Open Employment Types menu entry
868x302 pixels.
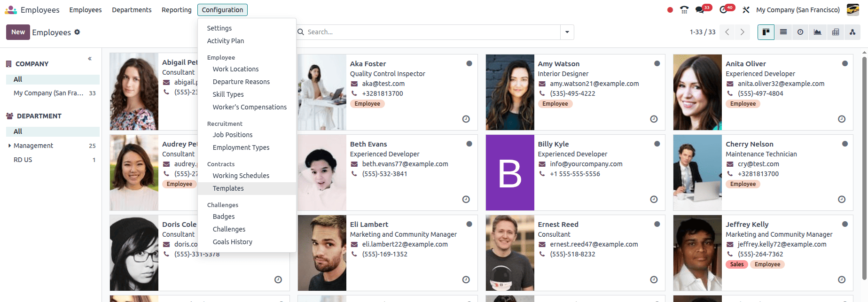[247, 147]
